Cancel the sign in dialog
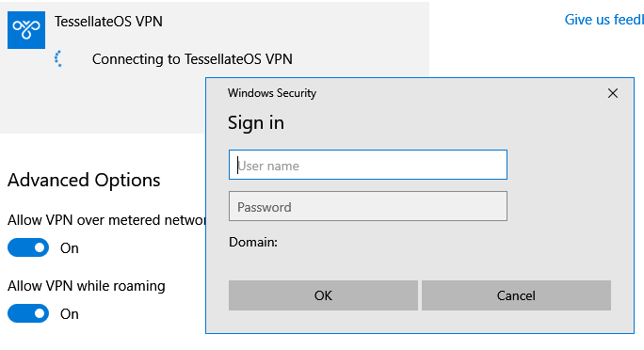The image size is (644, 350). pyautogui.click(x=516, y=295)
